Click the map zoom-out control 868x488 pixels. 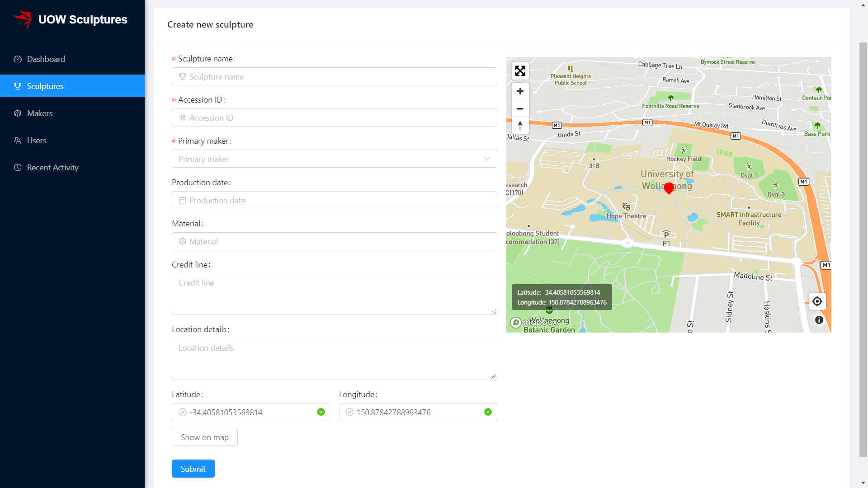519,108
